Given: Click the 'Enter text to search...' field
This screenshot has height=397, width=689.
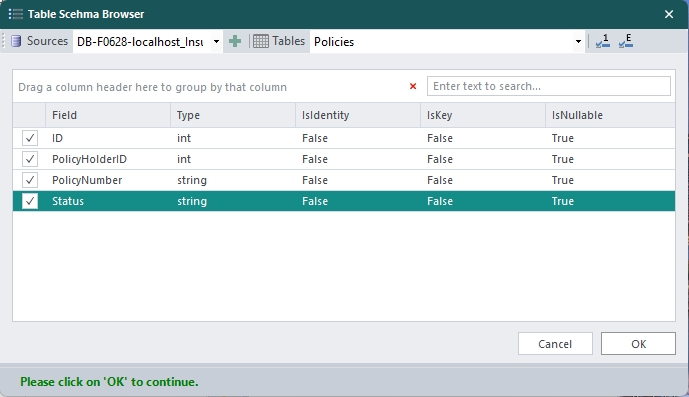Looking at the screenshot, I should (x=549, y=86).
